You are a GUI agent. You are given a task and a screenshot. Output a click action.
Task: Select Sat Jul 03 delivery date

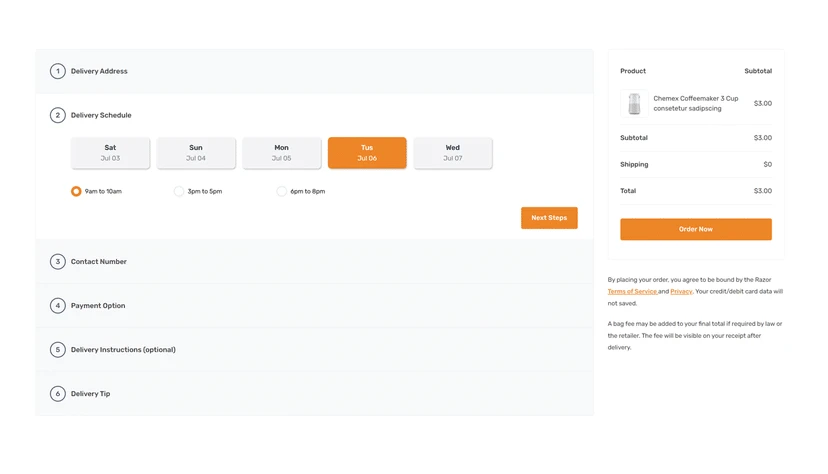click(x=110, y=153)
